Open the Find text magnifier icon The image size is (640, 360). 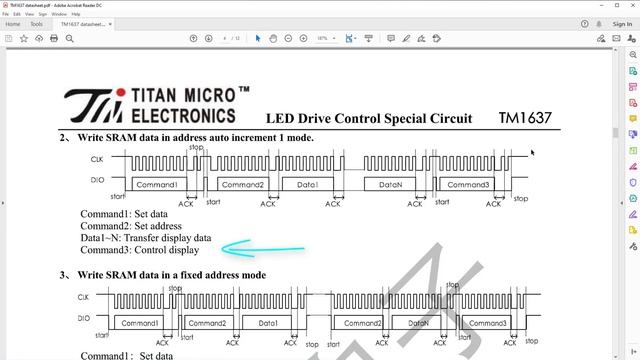(x=69, y=38)
